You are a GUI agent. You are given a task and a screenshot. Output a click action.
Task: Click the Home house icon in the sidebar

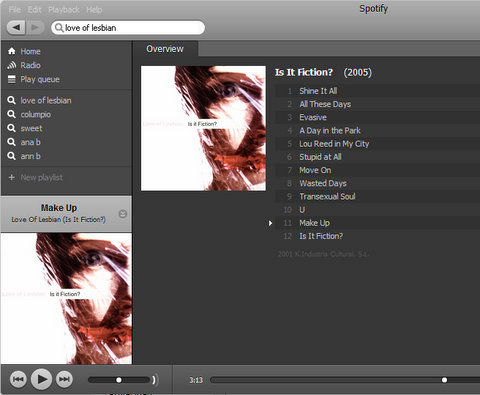(x=12, y=51)
